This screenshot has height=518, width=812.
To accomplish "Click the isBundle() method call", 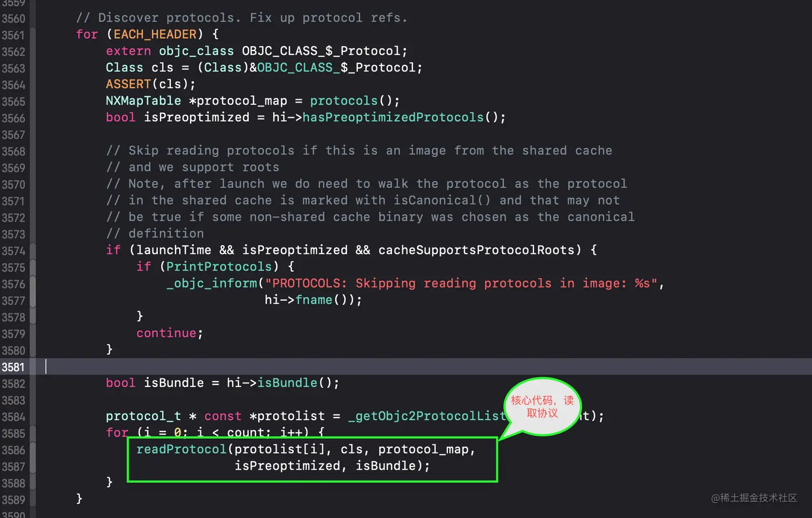I will pos(295,383).
